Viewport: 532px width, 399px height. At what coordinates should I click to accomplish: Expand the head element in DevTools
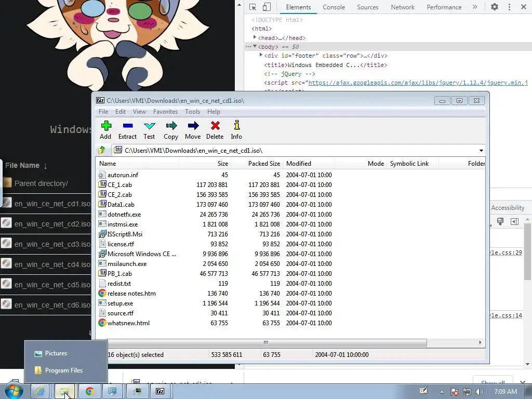click(255, 37)
